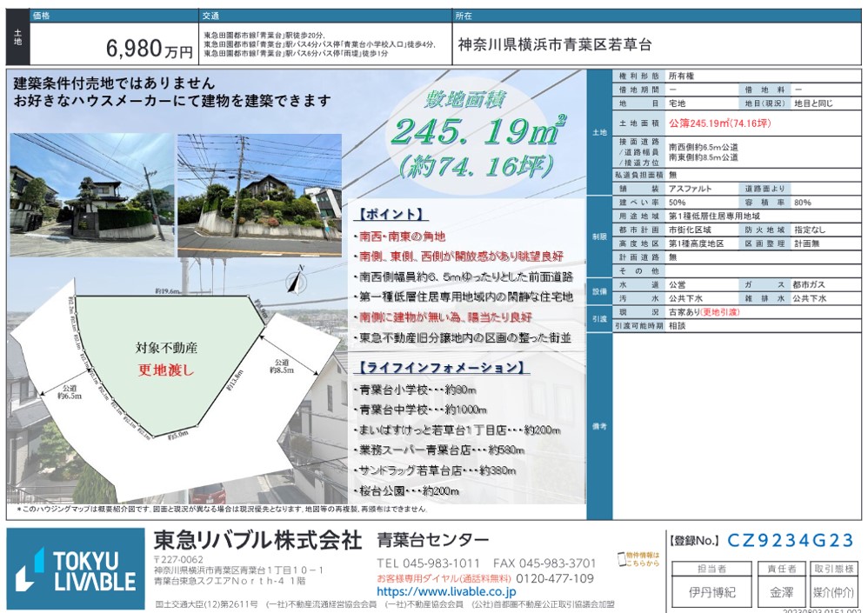
Task: Click the toll-free number 0120-477-109
Action: (x=555, y=578)
